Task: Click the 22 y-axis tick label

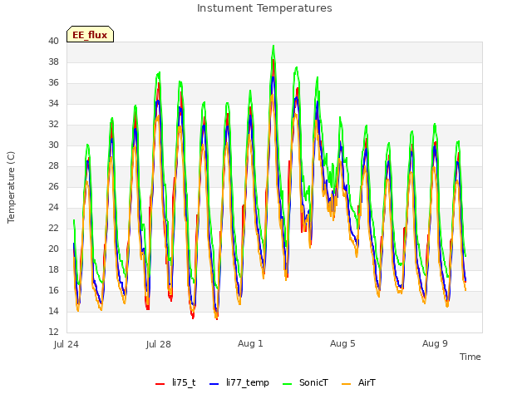Action: point(53,229)
